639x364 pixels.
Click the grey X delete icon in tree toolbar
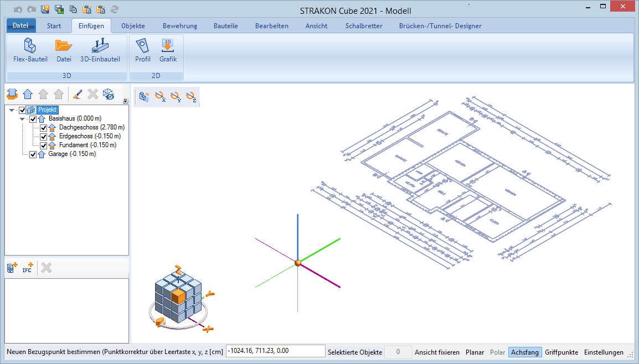[x=93, y=94]
